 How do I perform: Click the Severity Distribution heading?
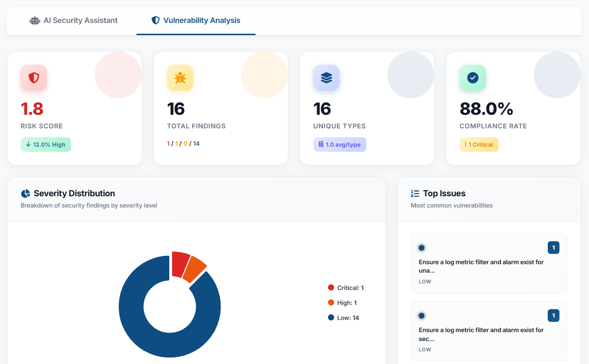pyautogui.click(x=74, y=193)
